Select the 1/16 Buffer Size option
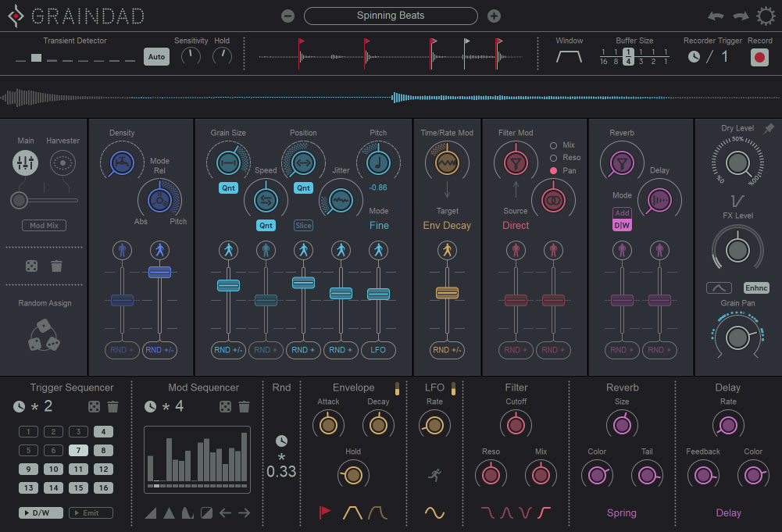Viewport: 782px width, 532px height. 603,57
